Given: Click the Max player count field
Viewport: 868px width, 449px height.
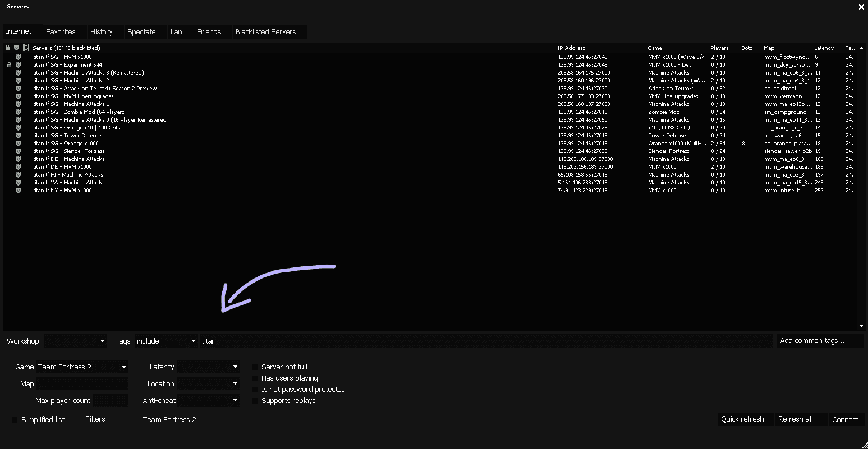Looking at the screenshot, I should point(111,401).
